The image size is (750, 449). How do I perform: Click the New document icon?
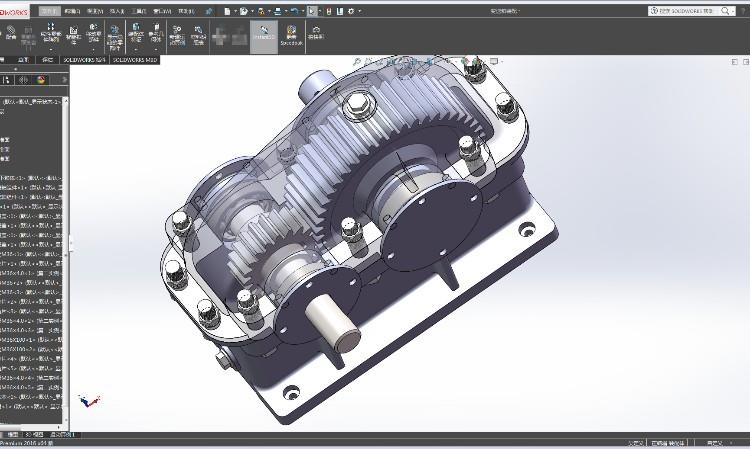click(228, 11)
